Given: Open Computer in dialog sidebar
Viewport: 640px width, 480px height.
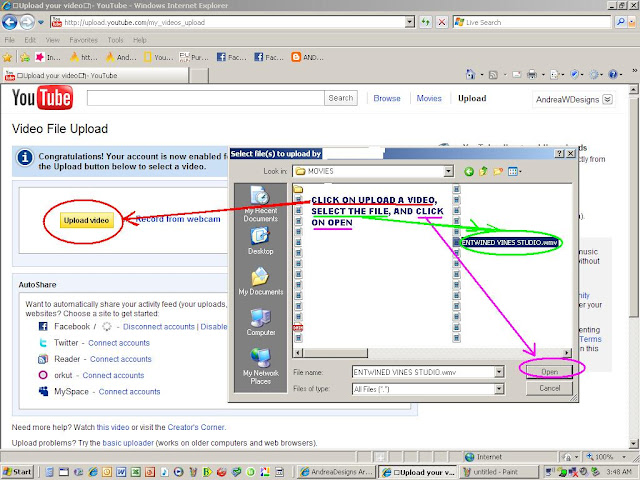Looking at the screenshot, I should [260, 322].
